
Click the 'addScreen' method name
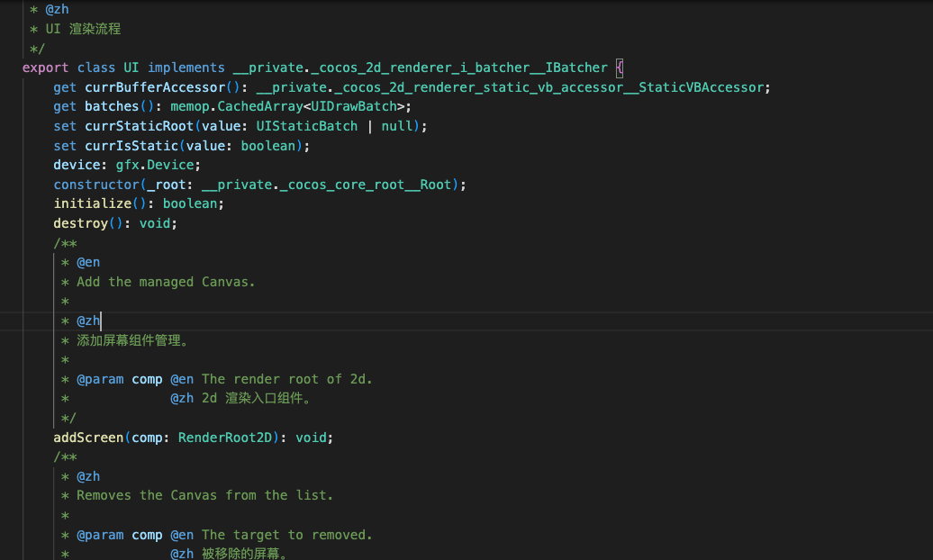pos(88,438)
